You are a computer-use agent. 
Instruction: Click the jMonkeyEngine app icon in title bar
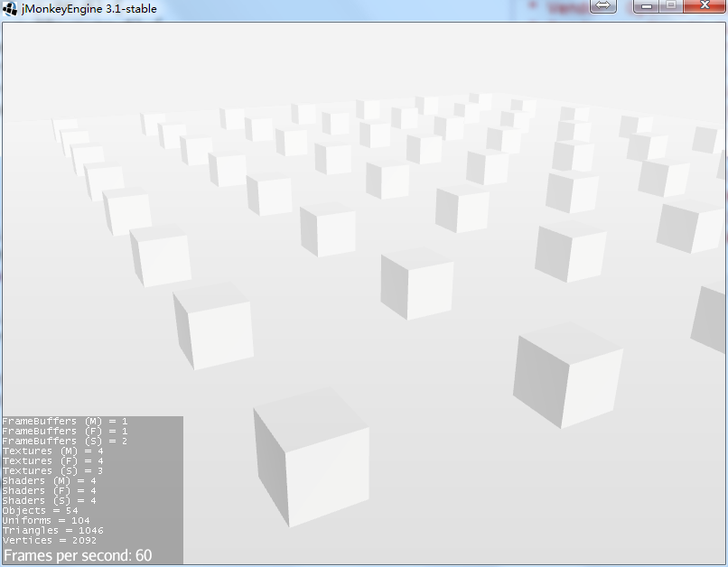[10, 8]
